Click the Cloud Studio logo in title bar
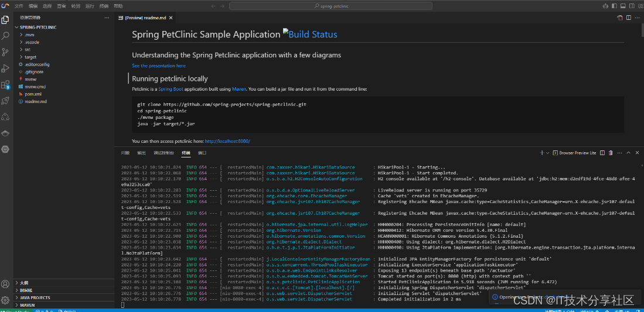This screenshot has height=312, width=644. point(5,6)
